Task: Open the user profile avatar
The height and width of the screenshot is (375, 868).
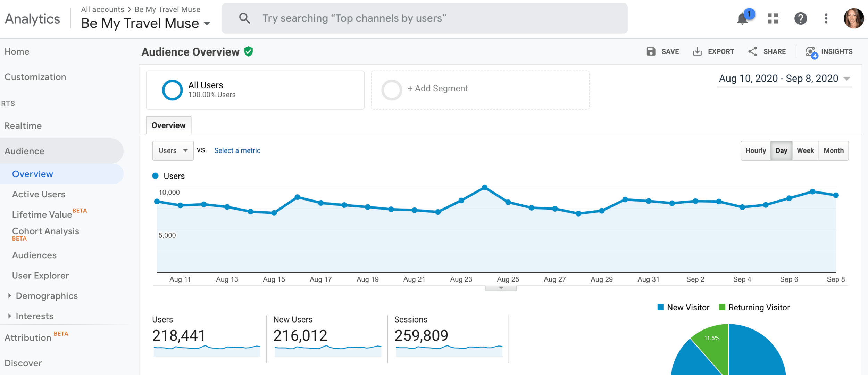Action: [x=854, y=18]
